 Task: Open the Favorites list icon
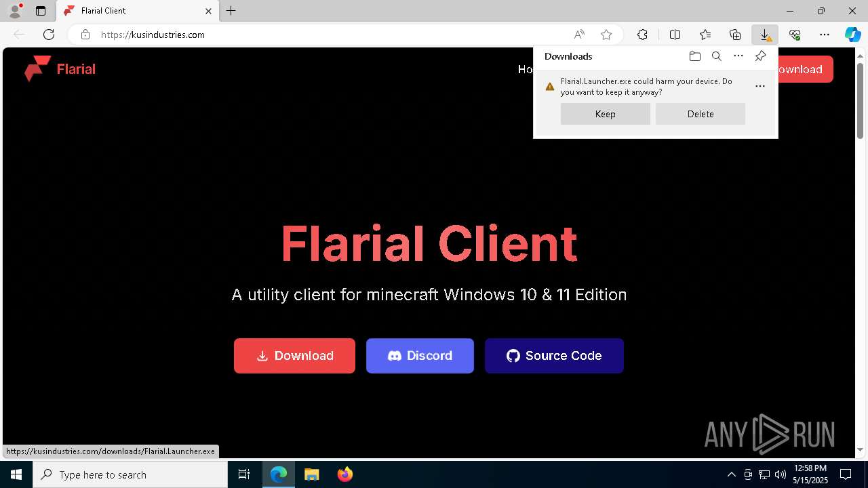(x=705, y=35)
